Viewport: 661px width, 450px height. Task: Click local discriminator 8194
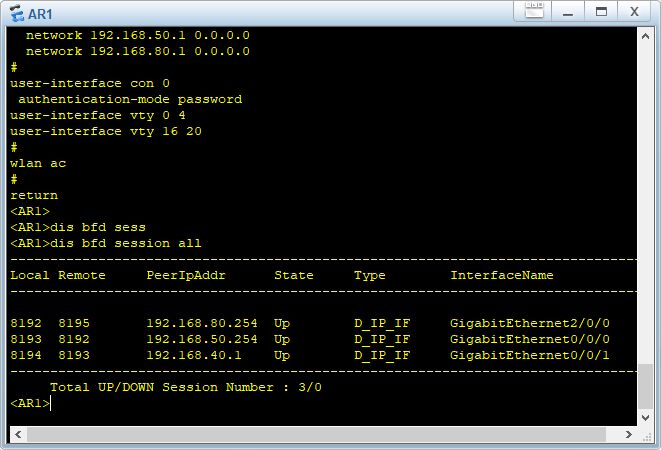click(26, 356)
